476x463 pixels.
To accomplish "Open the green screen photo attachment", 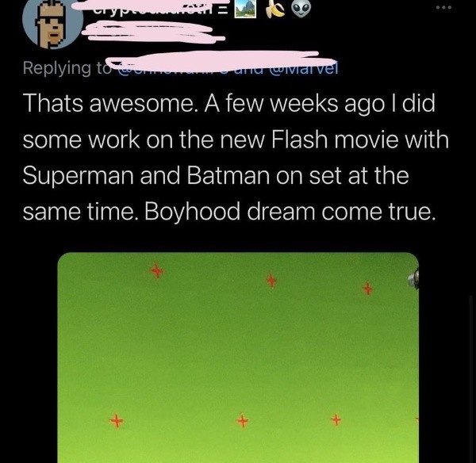I will [x=238, y=358].
